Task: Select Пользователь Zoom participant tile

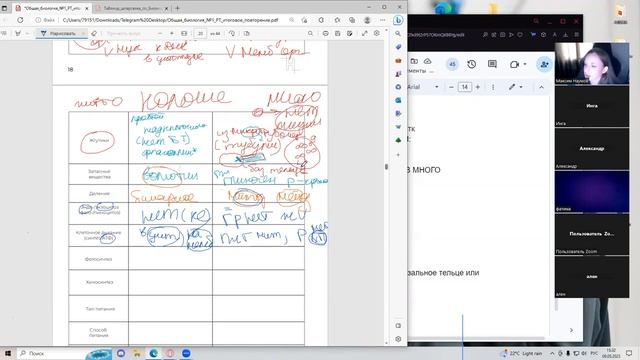Action: [x=592, y=234]
